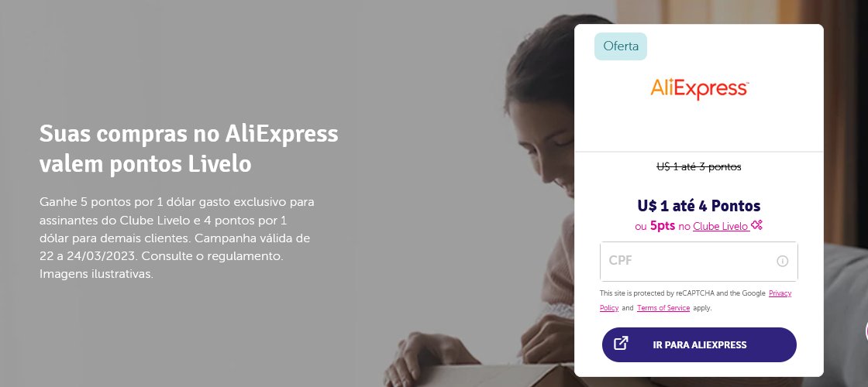Click the external-link arrow icon in button

click(x=621, y=344)
